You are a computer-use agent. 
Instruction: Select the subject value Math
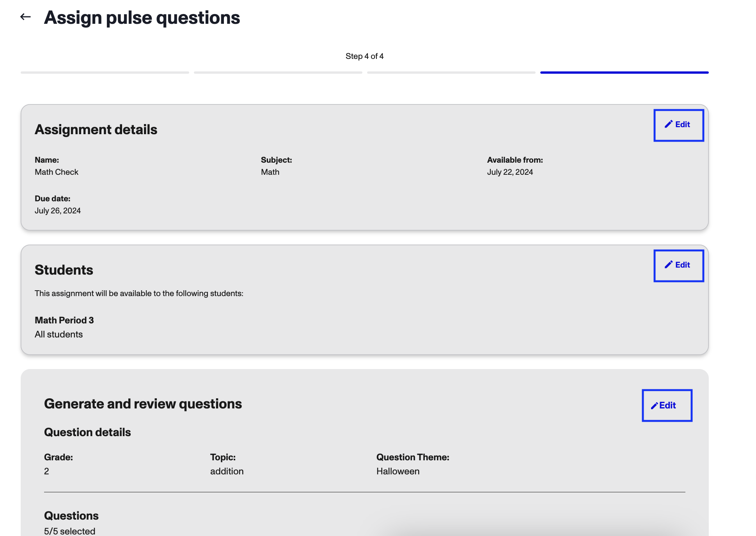270,172
